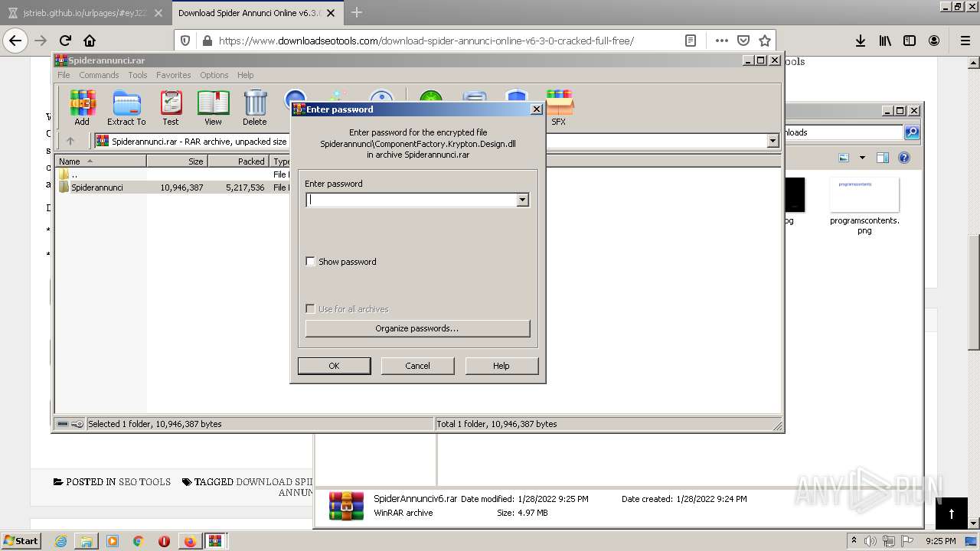Click the Test archive toolbar icon
This screenshot has width=980, height=551.
pos(171,107)
